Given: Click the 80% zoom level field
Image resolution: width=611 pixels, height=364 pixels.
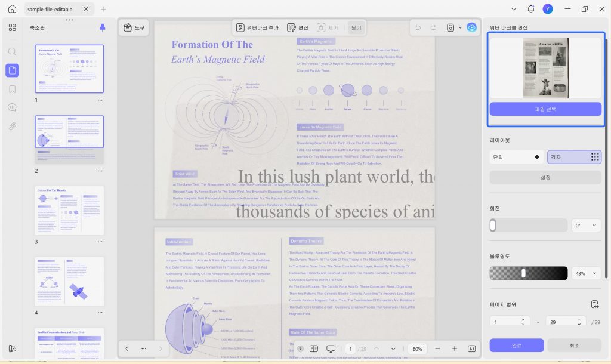Looking at the screenshot, I should point(417,349).
